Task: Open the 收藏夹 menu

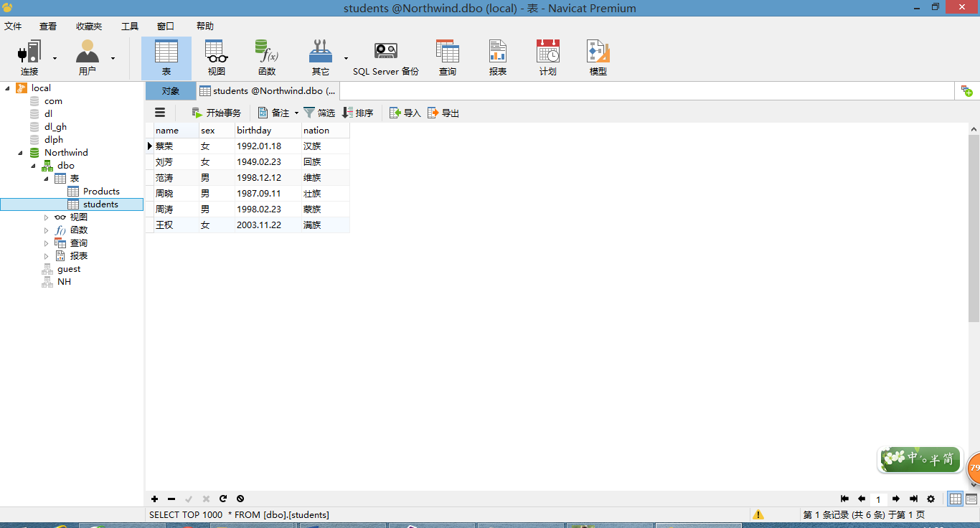Action: point(89,26)
